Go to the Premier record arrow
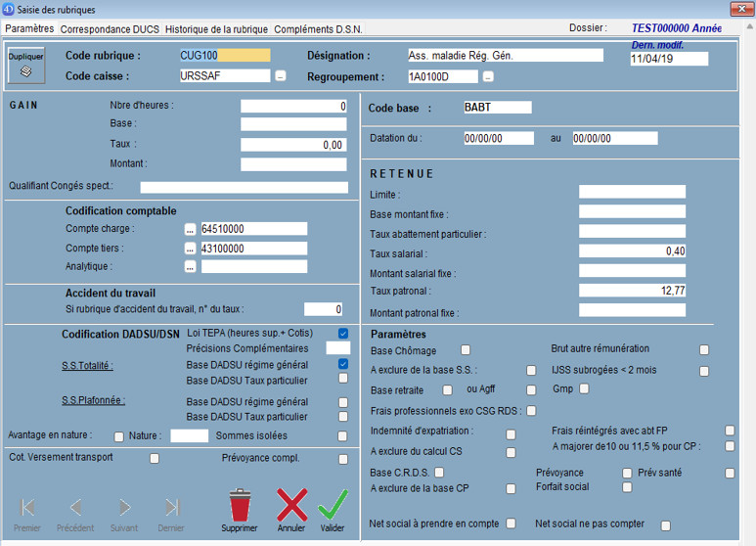 (27, 507)
